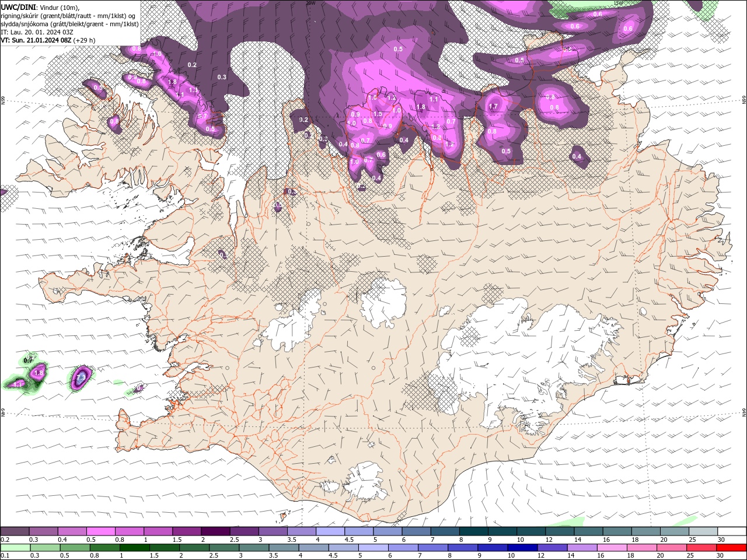Click the '25' label of the upper legend row
This screenshot has height=560, width=747.
(692, 540)
